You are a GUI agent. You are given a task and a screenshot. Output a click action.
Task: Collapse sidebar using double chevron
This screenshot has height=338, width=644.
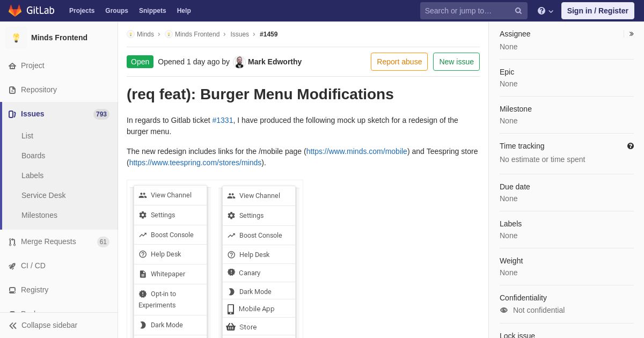(x=13, y=325)
